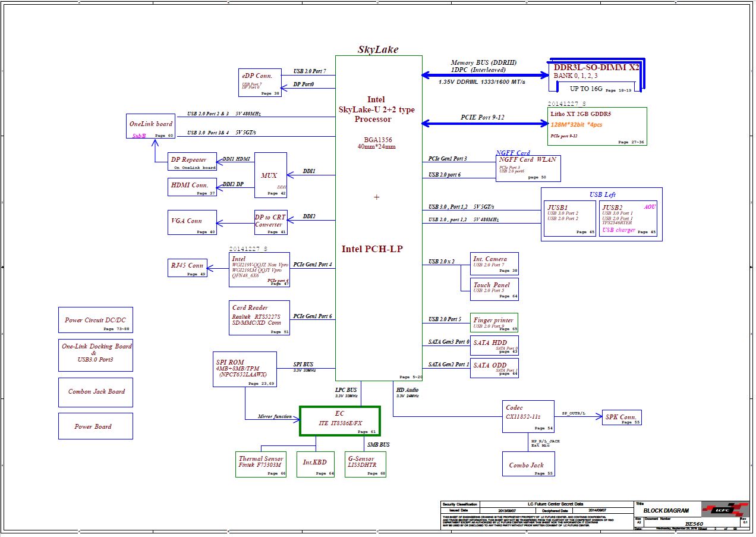This screenshot has width=756, height=537.
Task: Click the pink "USB charger" text
Action: pos(619,230)
